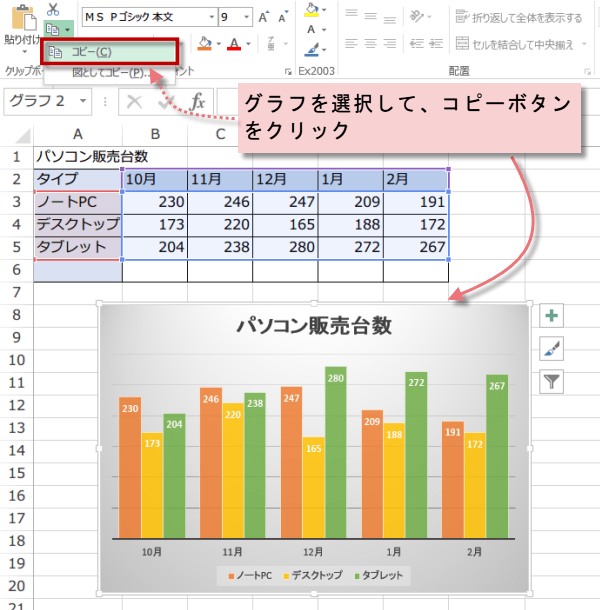Open the merge and center dropdown arrow
Image resolution: width=600 pixels, height=610 pixels.
coord(584,44)
